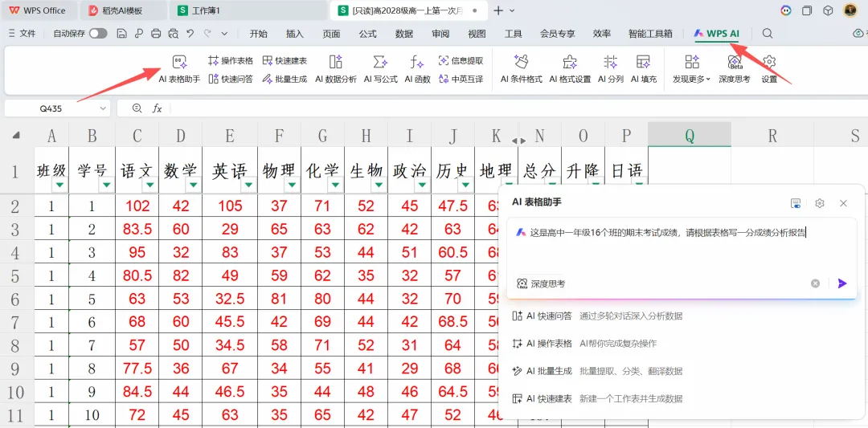Open the filter dropdown for 化学
This screenshot has height=428, width=868.
point(335,185)
